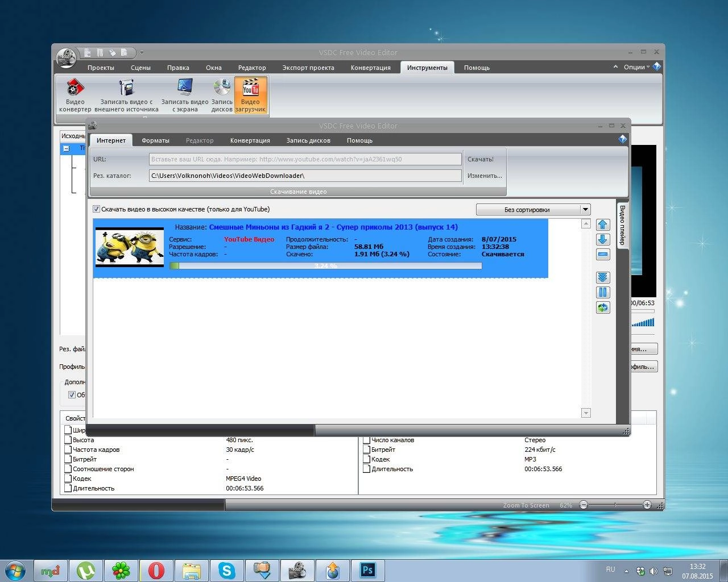Click the green-blue refresh arrows button

tap(603, 307)
